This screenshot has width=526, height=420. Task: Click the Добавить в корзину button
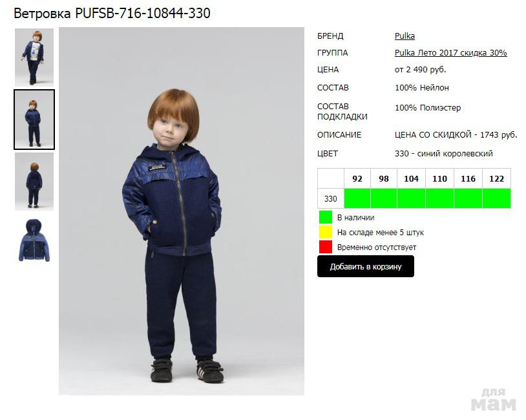click(x=365, y=266)
